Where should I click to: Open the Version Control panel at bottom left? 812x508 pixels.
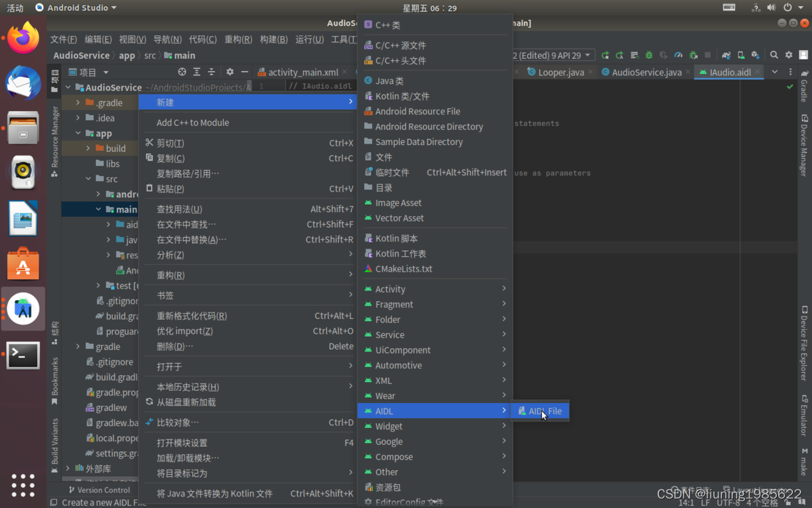point(99,490)
